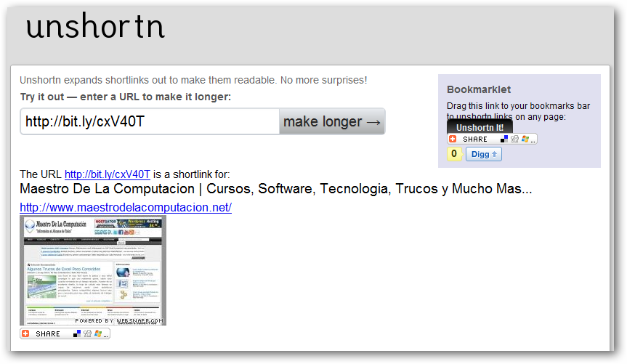Viewport: 627px width, 364px height.
Task: Click the orange plus icon in share bar below thumbnail
Action: [x=25, y=333]
